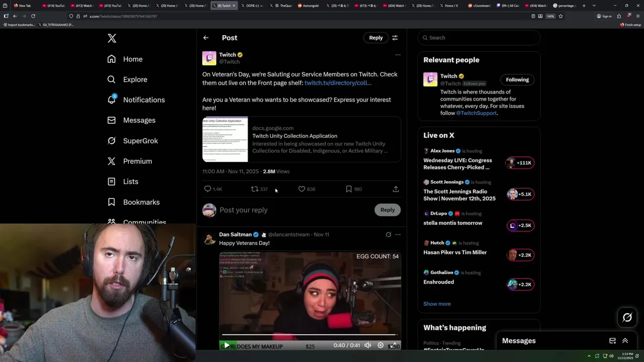
Task: Open more options on Dan Saltman's reply
Action: coord(398,235)
